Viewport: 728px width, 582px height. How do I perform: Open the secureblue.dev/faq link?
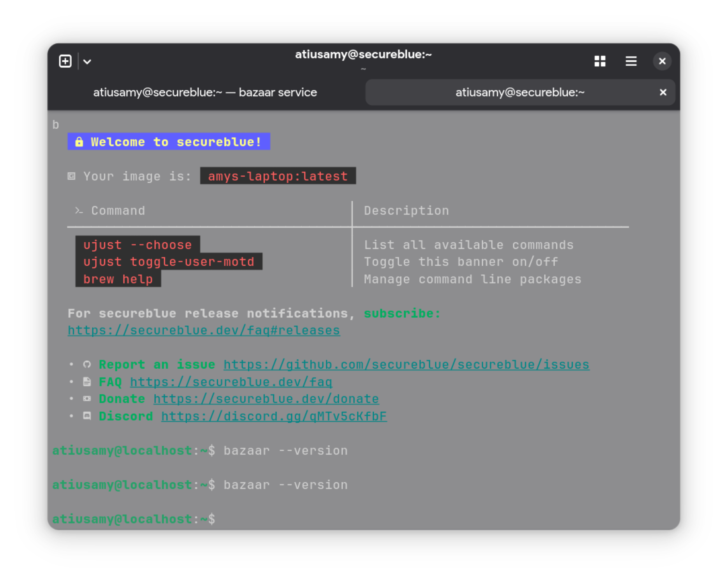tap(231, 382)
